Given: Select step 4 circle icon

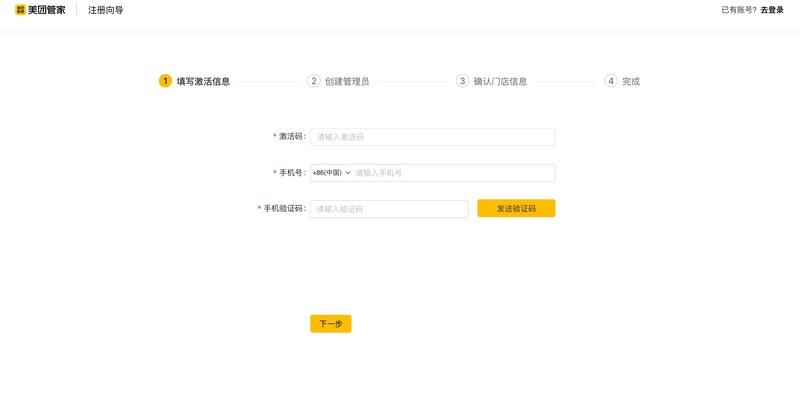Looking at the screenshot, I should 611,81.
